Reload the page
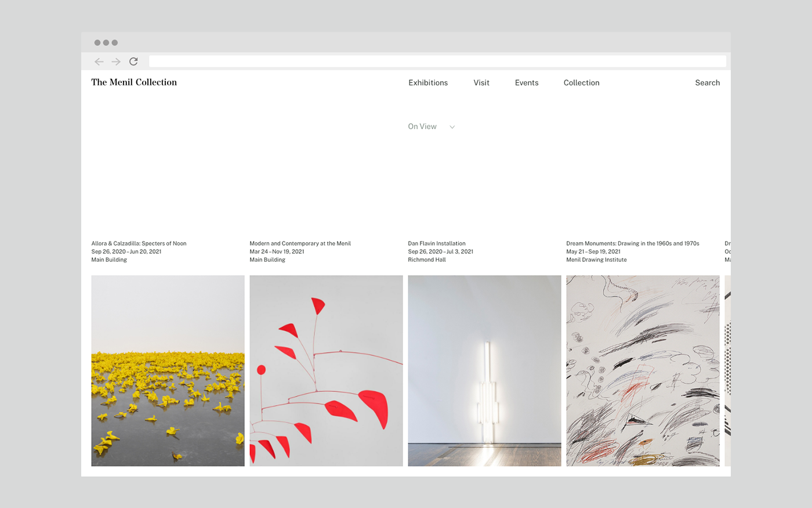Viewport: 812px width, 508px height. point(133,61)
